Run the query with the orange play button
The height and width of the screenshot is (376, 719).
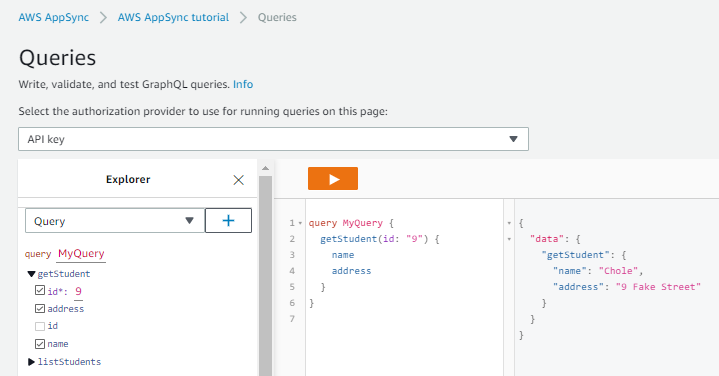point(333,178)
